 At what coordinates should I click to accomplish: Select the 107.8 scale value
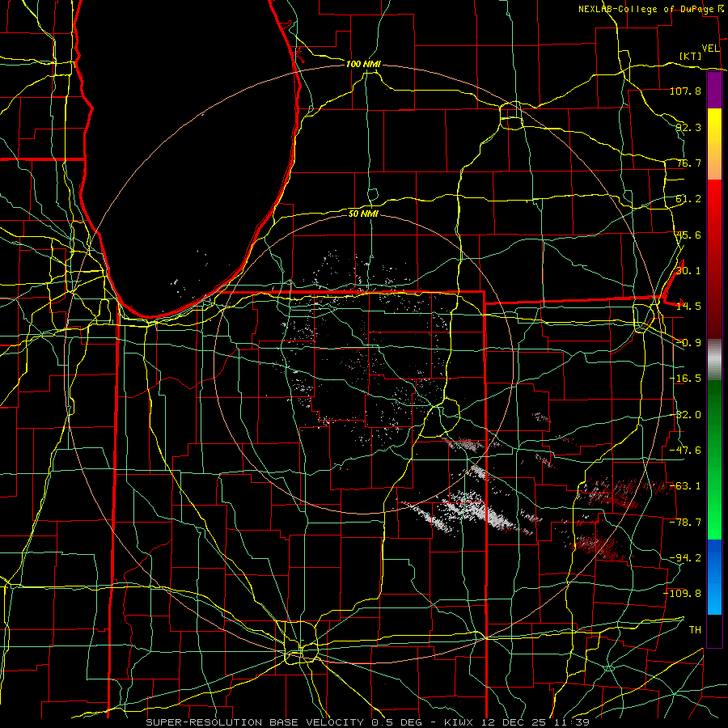(685, 91)
